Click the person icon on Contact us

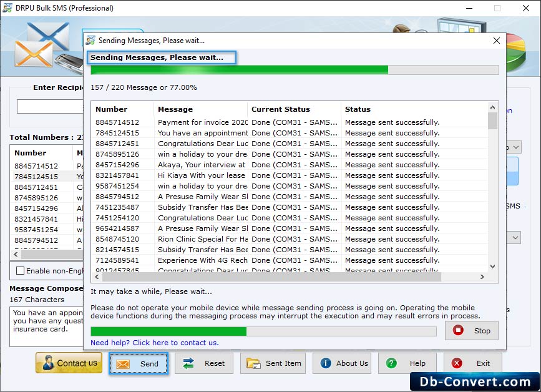click(x=48, y=363)
